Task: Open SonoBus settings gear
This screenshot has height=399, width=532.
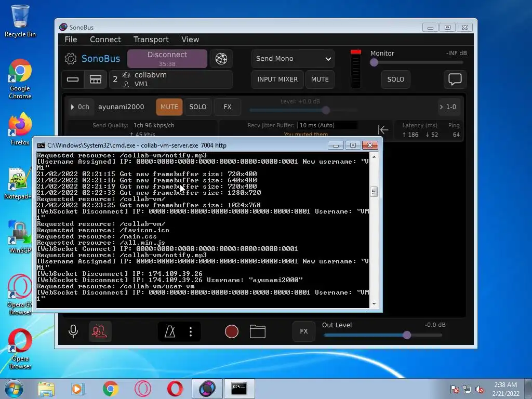Action: tap(71, 59)
